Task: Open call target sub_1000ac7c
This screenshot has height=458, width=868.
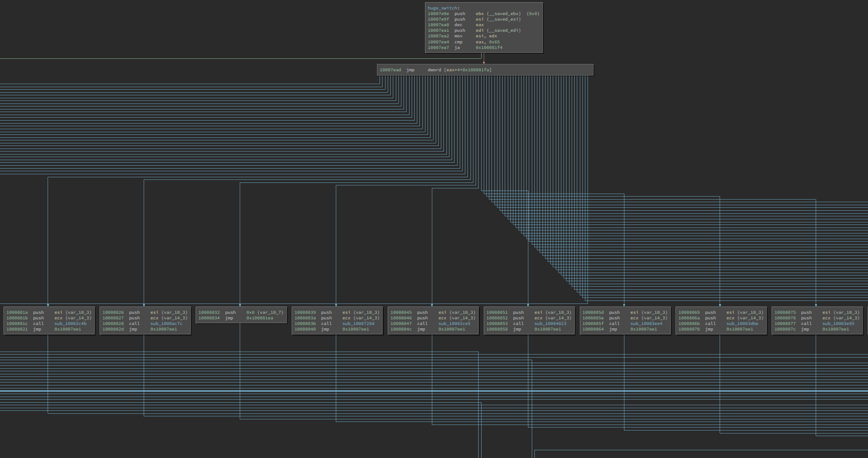Action: pyautogui.click(x=166, y=324)
